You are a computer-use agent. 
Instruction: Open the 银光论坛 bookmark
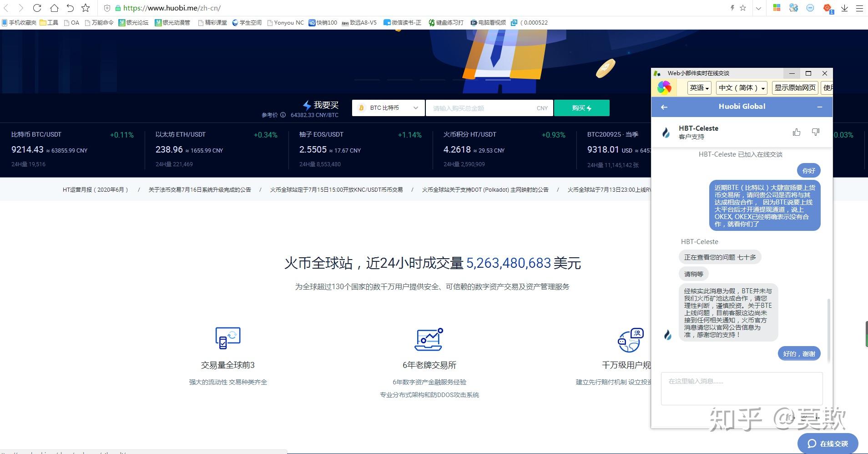click(133, 22)
